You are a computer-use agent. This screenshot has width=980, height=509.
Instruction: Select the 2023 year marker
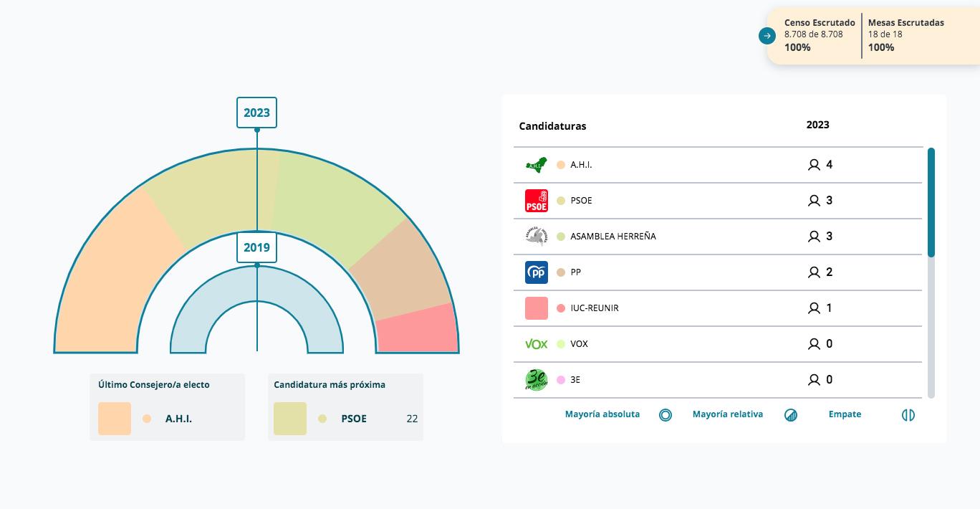tap(256, 113)
